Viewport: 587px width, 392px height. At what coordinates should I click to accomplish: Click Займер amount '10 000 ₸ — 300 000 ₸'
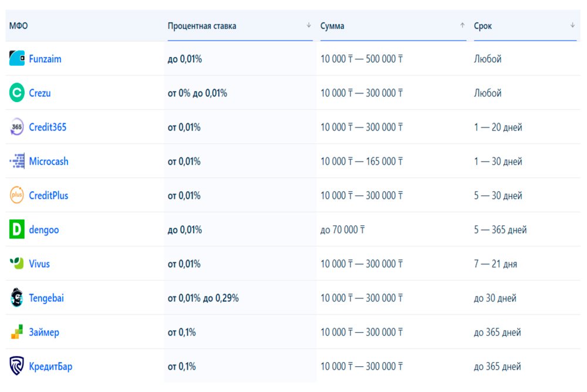click(x=362, y=332)
